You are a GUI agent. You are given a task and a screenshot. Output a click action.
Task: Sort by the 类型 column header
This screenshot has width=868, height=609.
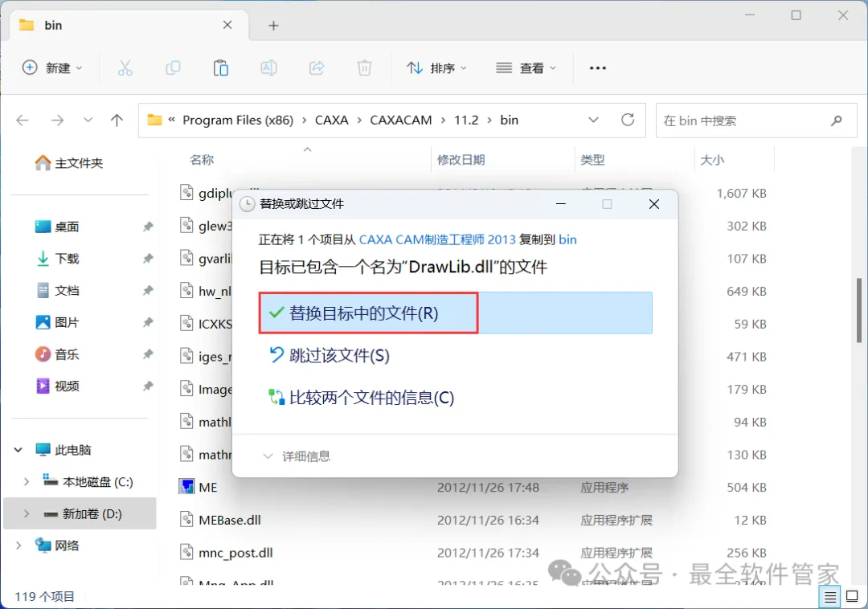592,160
